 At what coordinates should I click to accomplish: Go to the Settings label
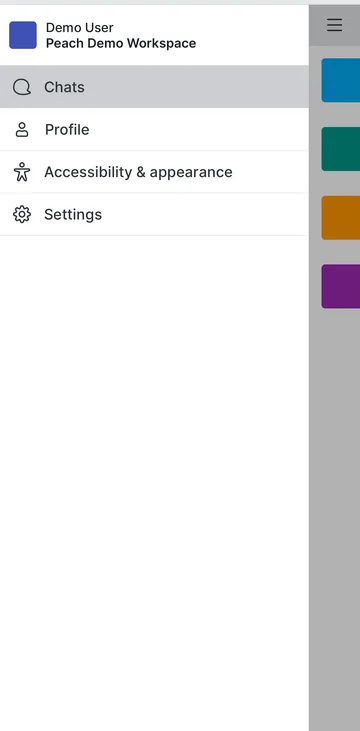[x=73, y=214]
